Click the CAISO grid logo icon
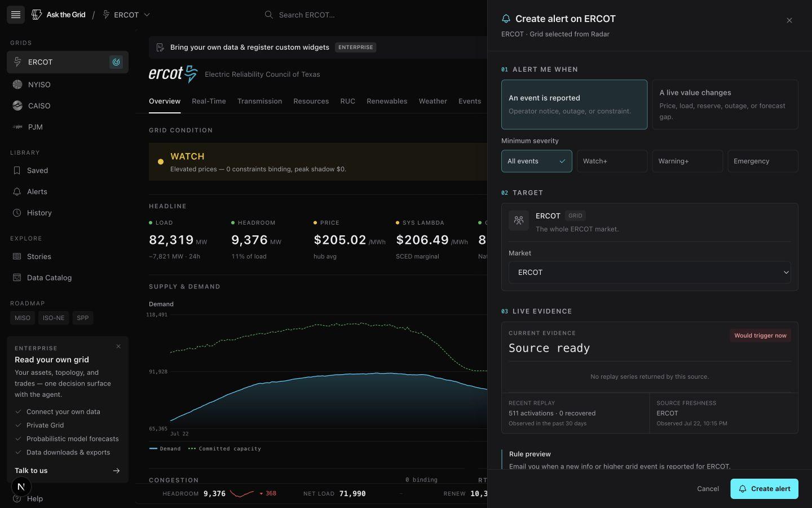812x508 pixels. click(17, 106)
